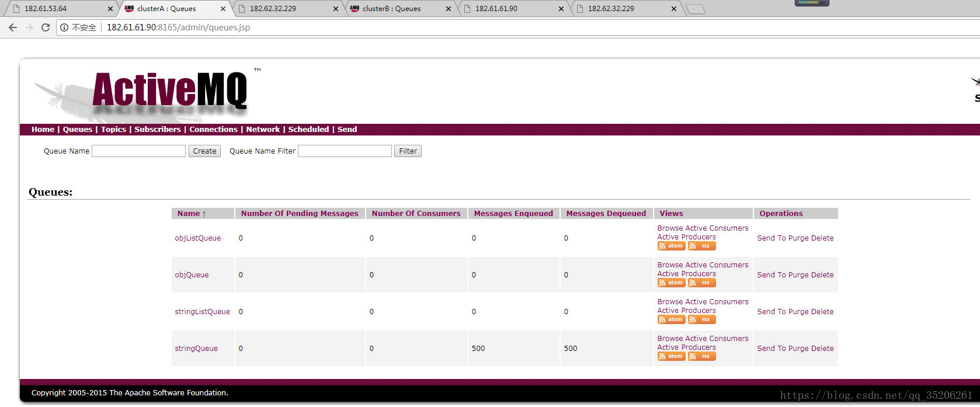The image size is (980, 407).
Task: Click the browser address bar URL
Action: coord(178,27)
